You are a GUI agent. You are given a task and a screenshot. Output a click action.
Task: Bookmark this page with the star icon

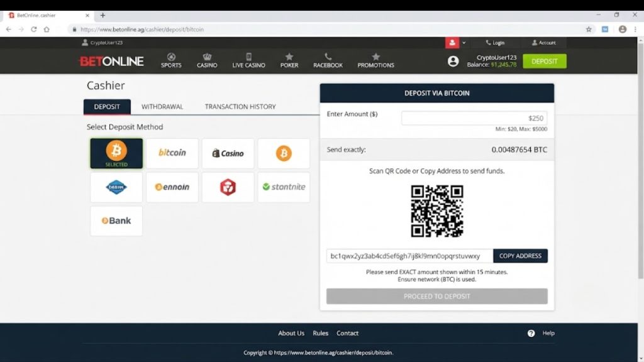pyautogui.click(x=589, y=29)
